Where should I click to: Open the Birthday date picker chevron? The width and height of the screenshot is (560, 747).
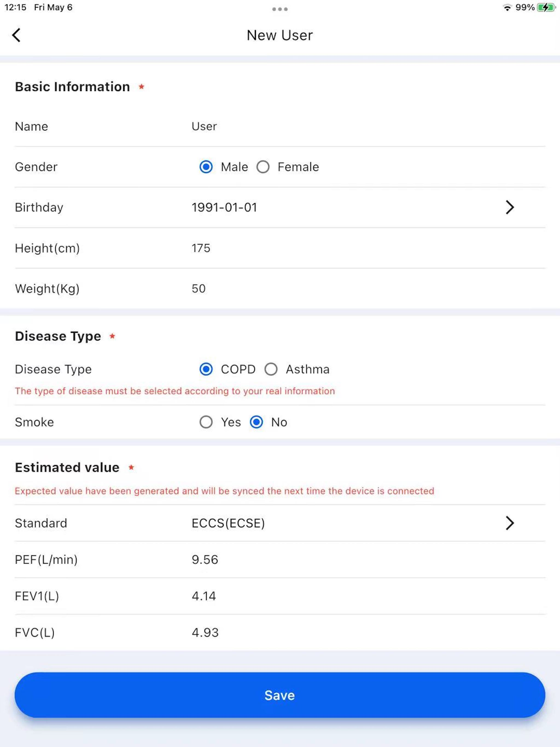[510, 207]
